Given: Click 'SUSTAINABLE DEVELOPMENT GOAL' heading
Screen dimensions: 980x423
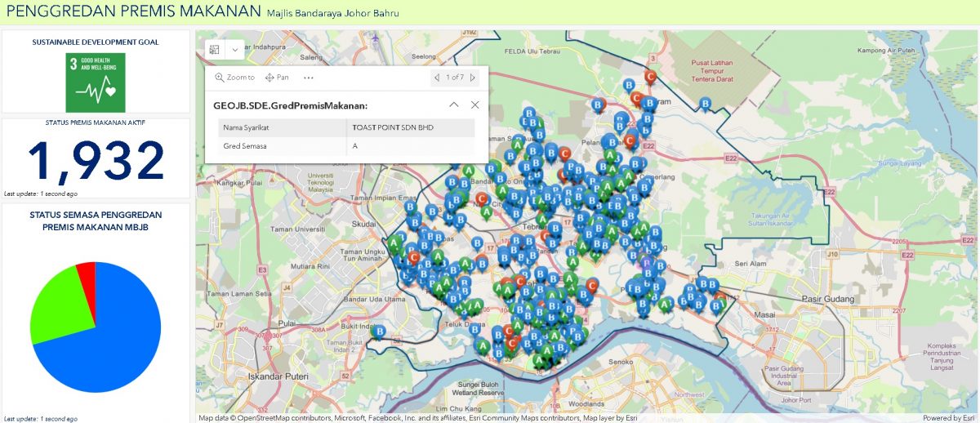Looking at the screenshot, I should [x=96, y=42].
